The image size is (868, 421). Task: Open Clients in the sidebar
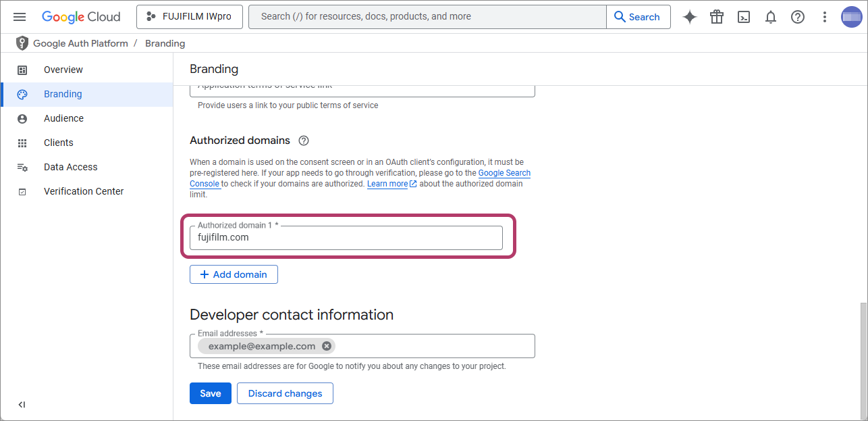tap(59, 143)
